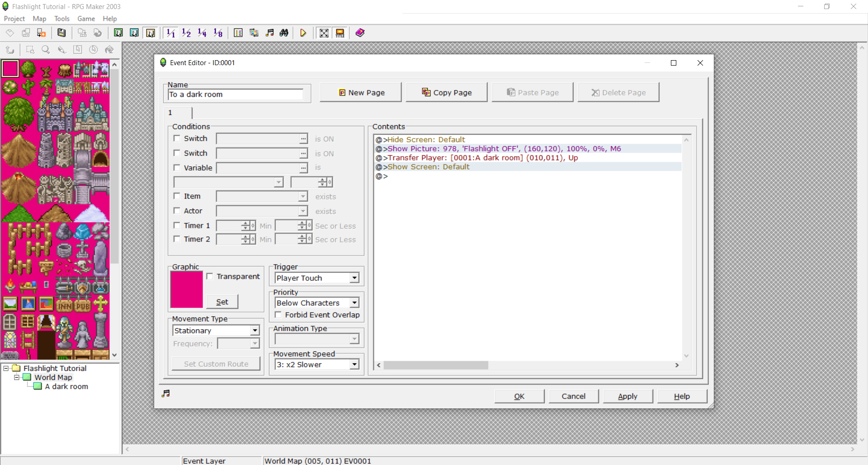Image resolution: width=868 pixels, height=465 pixels.
Task: Click Apply in the Event Editor
Action: click(x=627, y=396)
